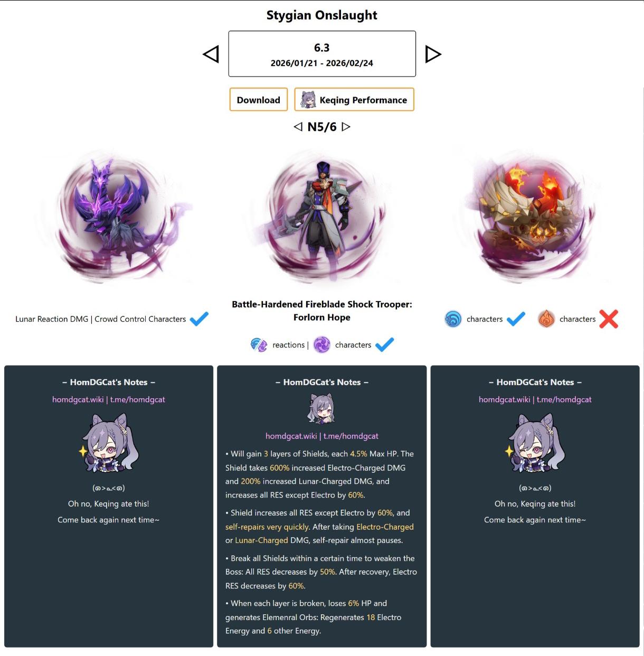Open Keqing Performance button
Image resolution: width=644 pixels, height=656 pixels.
click(354, 100)
